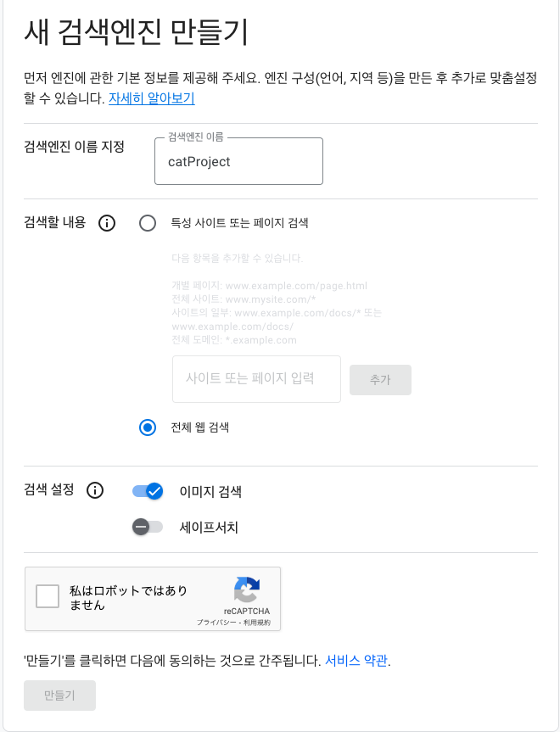This screenshot has width=560, height=732.
Task: Click the 추가 button
Action: tap(380, 380)
